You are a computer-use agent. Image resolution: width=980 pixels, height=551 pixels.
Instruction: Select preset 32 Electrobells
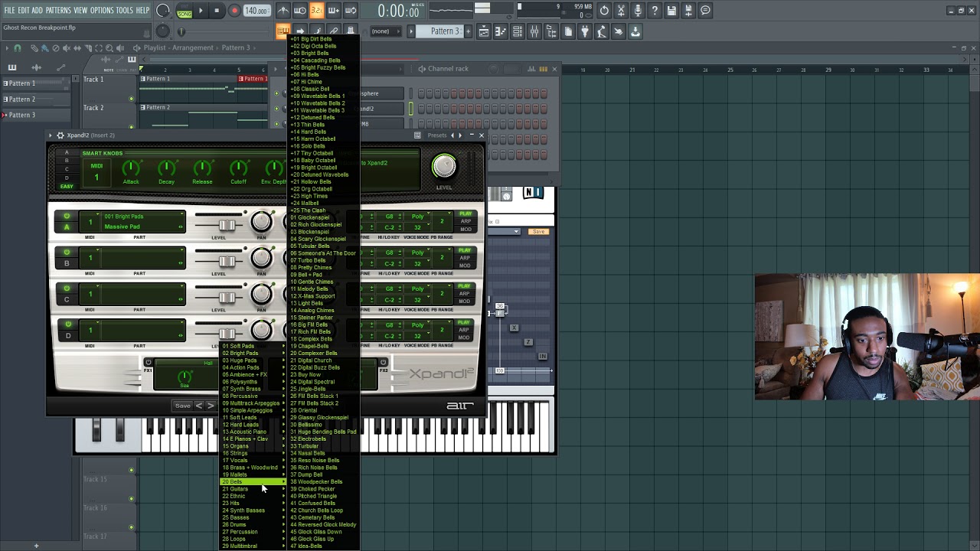pyautogui.click(x=323, y=439)
